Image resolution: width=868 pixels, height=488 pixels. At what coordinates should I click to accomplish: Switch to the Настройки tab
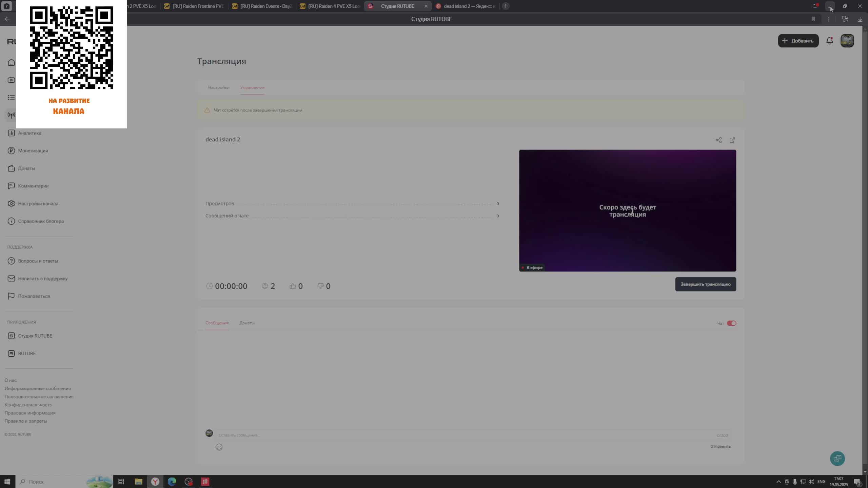coord(219,87)
